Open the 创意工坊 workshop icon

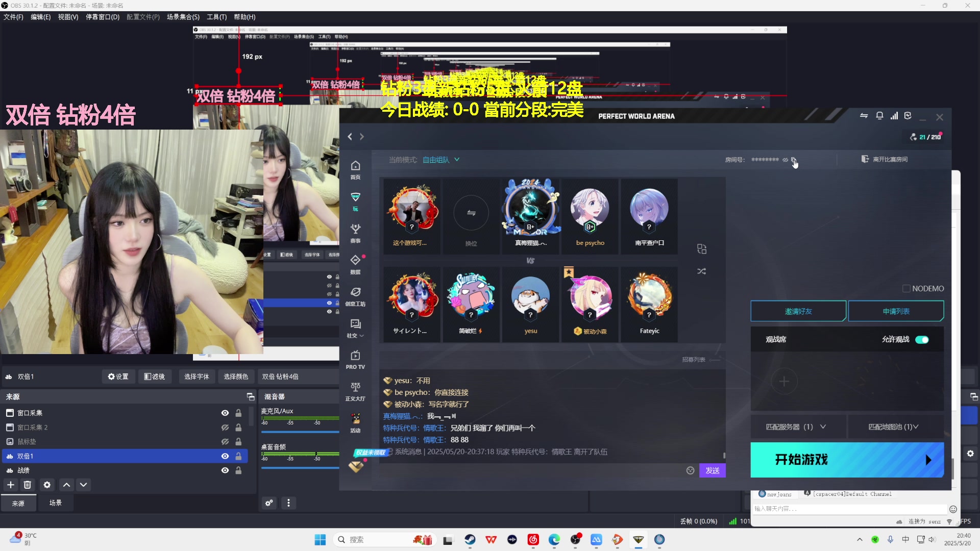pos(355,296)
